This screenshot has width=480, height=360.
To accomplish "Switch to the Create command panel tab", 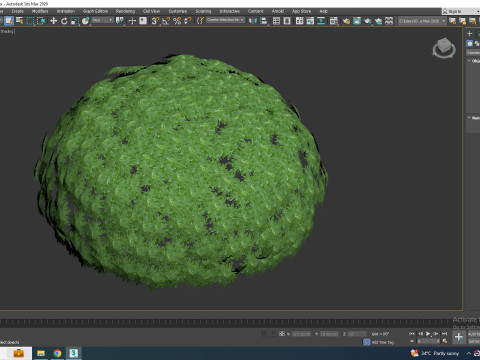I will [x=470, y=33].
